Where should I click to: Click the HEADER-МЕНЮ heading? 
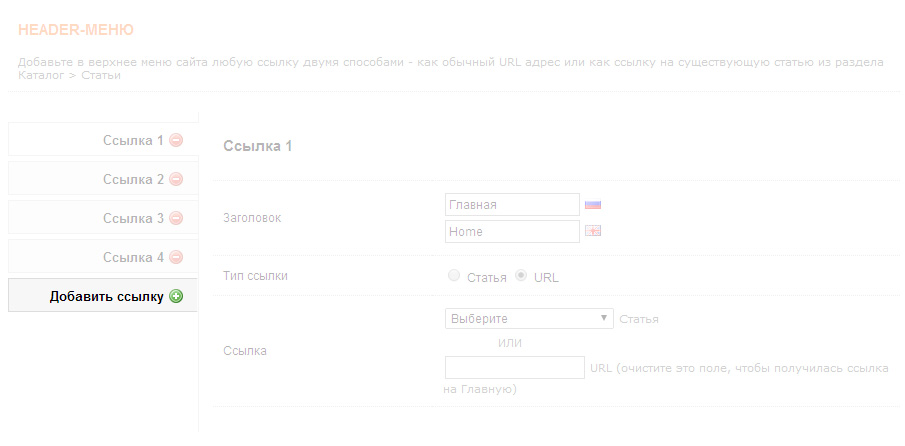[x=76, y=30]
